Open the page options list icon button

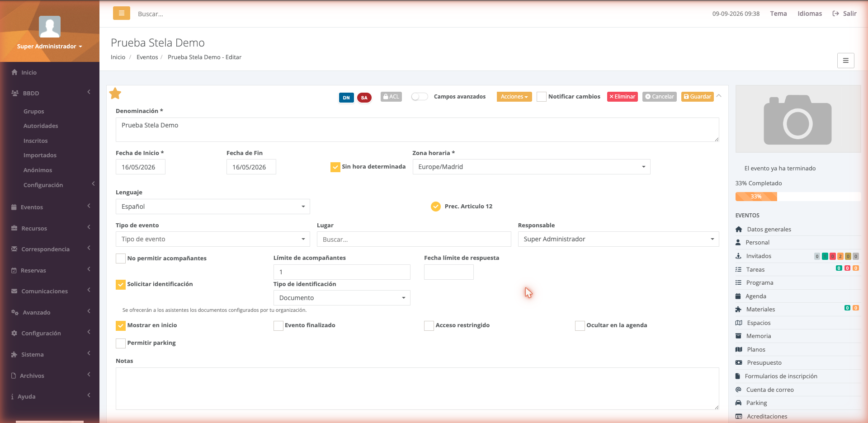pos(845,61)
